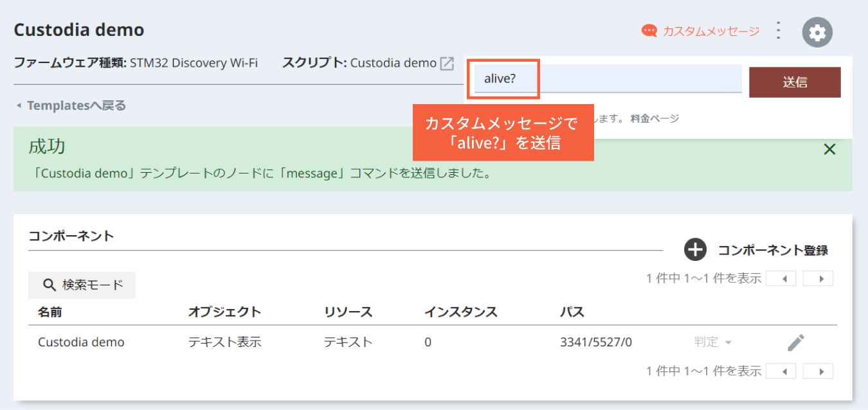Register a component using the plus icon

tap(695, 250)
